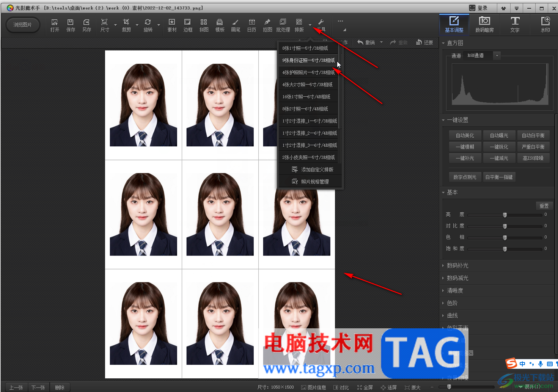View the image at 原大 original size
This screenshot has height=392, width=558.
pos(413,387)
